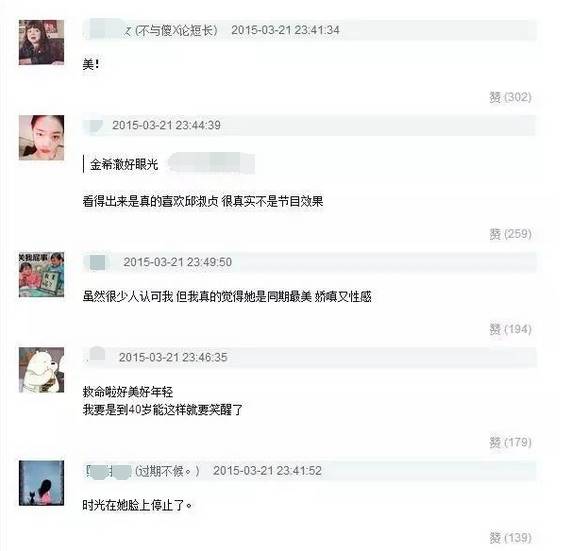Open username with 过期不候 signature

142,471
